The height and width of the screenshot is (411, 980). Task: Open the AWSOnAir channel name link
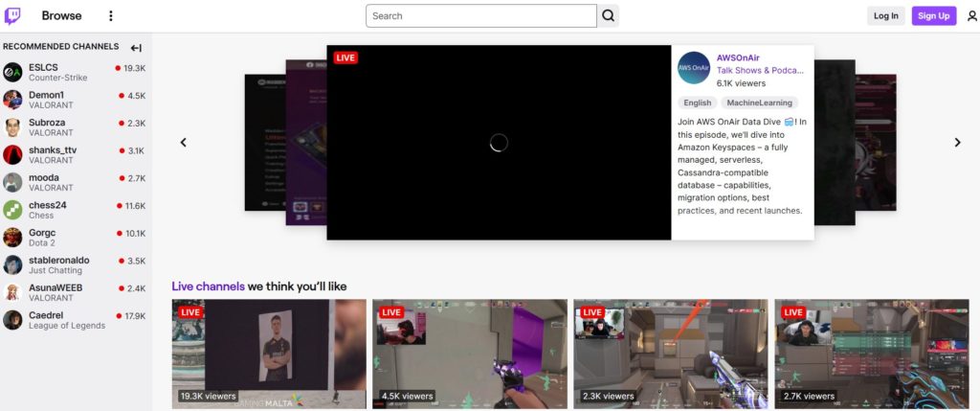738,57
